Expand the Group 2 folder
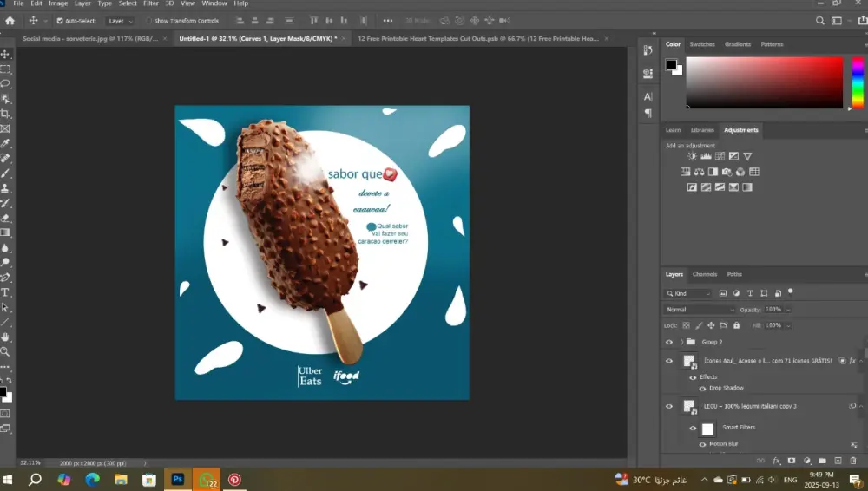Image resolution: width=868 pixels, height=491 pixels. [x=682, y=342]
